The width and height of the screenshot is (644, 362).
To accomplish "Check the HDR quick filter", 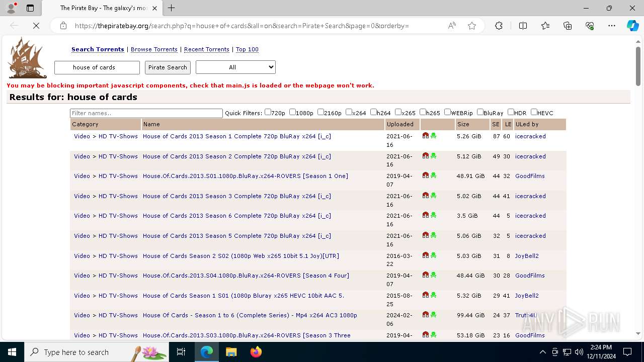I will pos(511,112).
